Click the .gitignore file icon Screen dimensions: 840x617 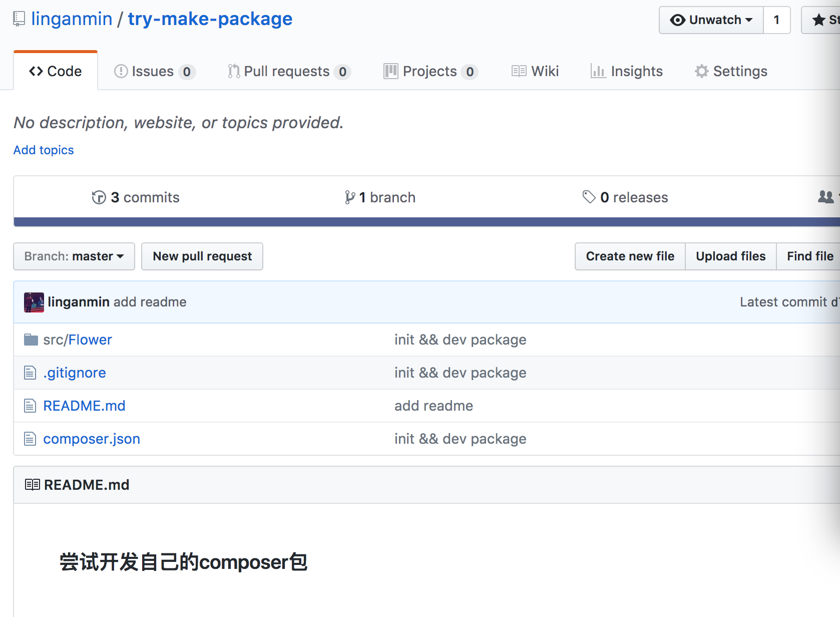coord(30,373)
